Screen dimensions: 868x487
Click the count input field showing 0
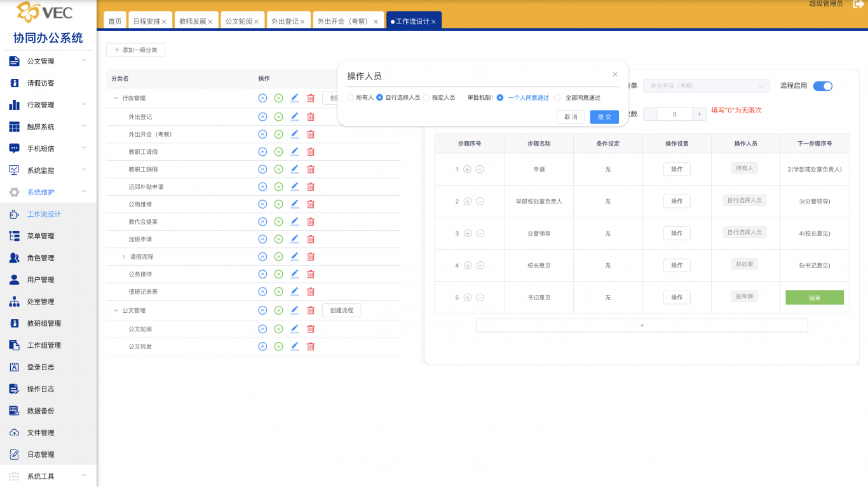tap(675, 114)
